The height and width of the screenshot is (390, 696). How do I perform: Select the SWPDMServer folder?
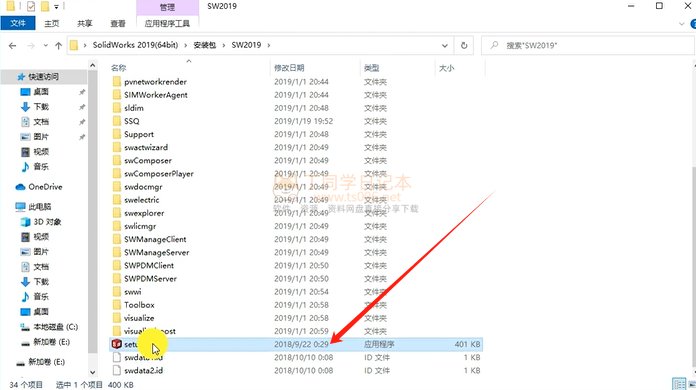coord(150,279)
